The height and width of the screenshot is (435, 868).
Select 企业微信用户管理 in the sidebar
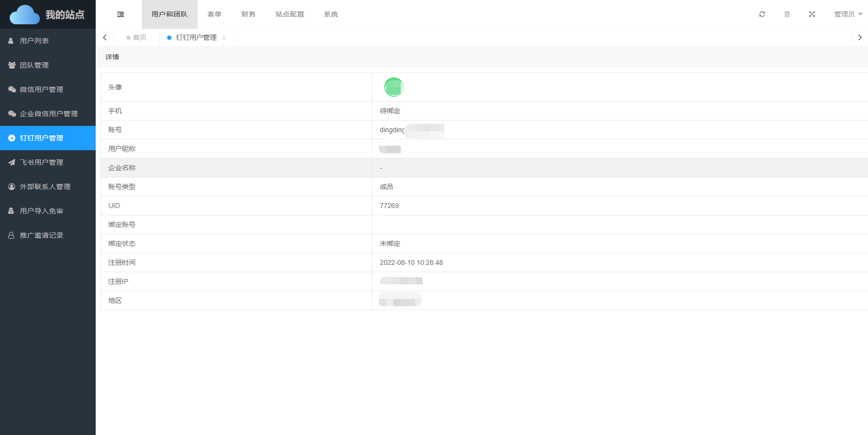(x=49, y=114)
